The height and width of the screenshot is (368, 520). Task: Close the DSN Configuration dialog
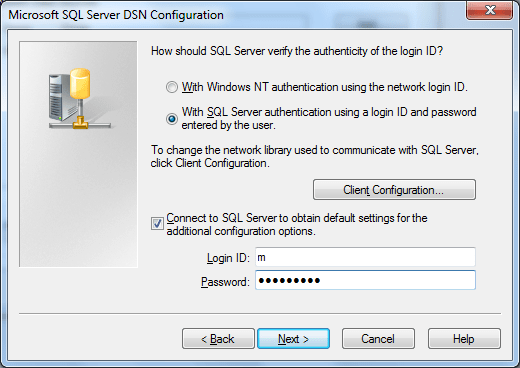pos(489,10)
